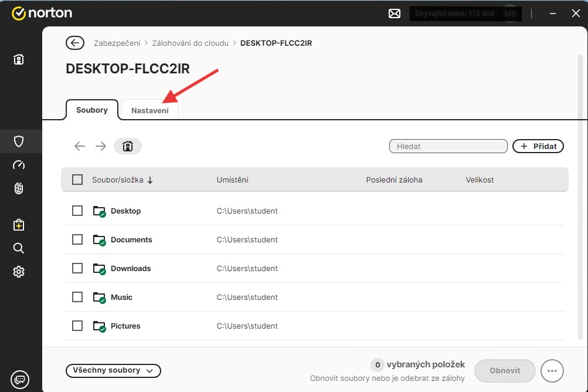
Task: Check the Desktop folder checkbox
Action: coord(77,211)
